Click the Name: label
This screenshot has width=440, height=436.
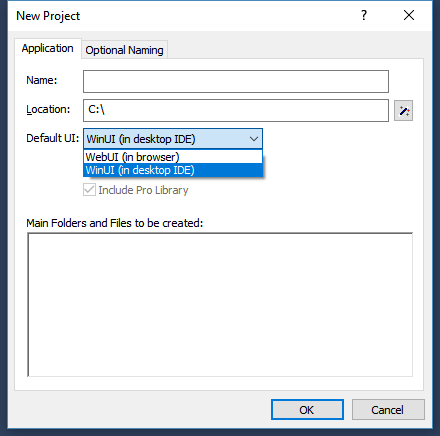(x=42, y=80)
